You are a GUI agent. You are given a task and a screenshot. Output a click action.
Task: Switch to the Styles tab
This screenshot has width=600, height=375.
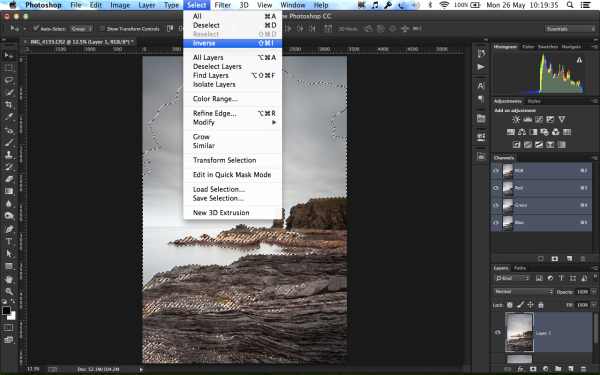point(534,101)
